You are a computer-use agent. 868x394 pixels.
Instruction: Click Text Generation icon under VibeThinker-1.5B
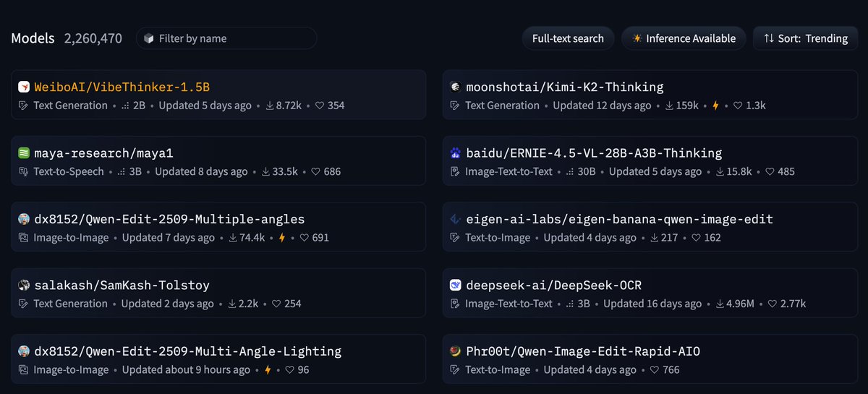pyautogui.click(x=23, y=106)
